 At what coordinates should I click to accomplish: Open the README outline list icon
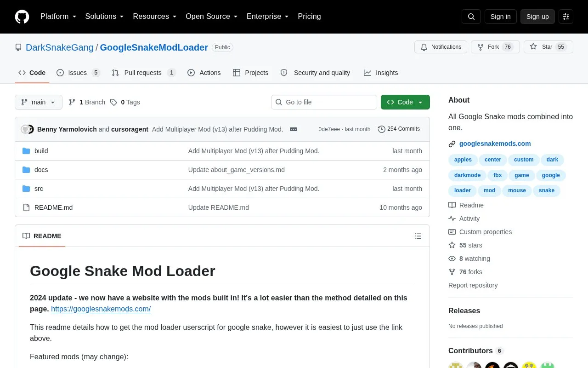(418, 236)
